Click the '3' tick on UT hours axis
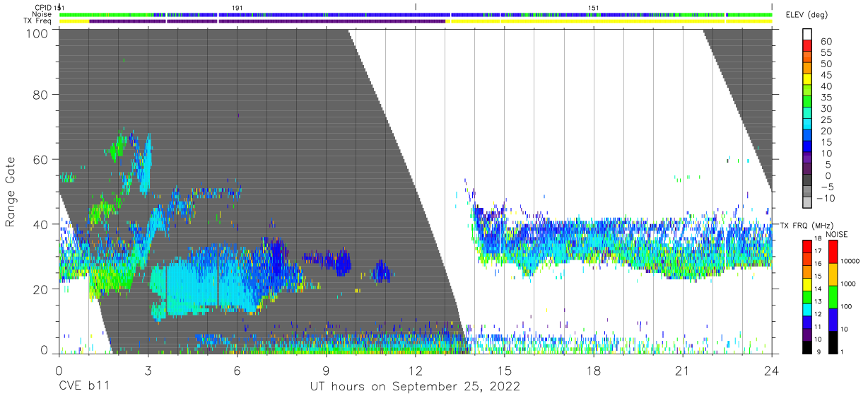The image size is (868, 401). point(148,369)
